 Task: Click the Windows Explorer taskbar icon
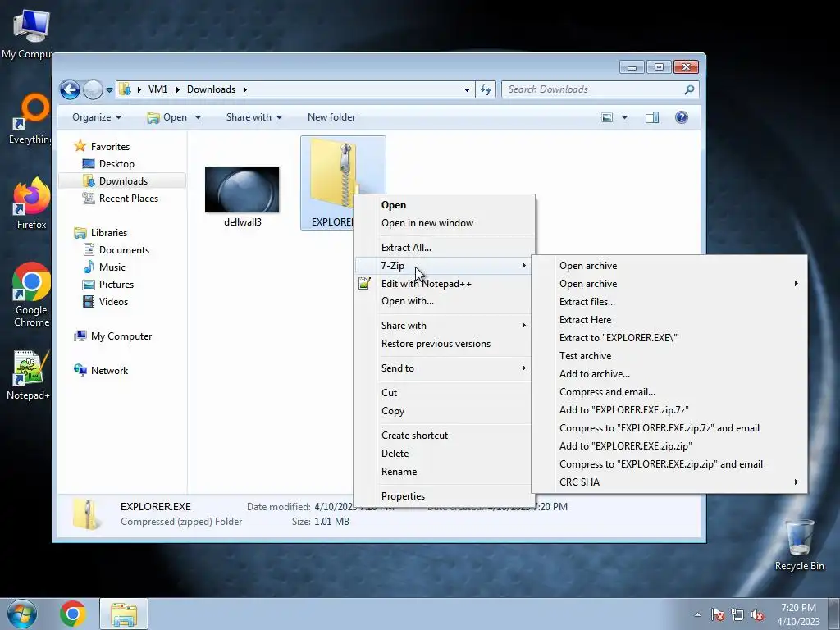124,614
